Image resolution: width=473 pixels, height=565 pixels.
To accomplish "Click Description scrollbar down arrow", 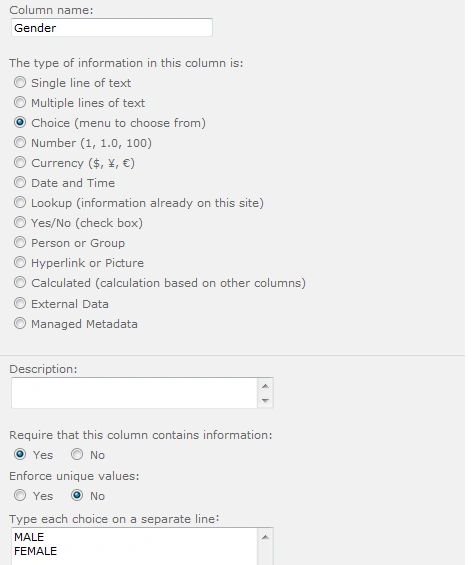I will tap(265, 400).
